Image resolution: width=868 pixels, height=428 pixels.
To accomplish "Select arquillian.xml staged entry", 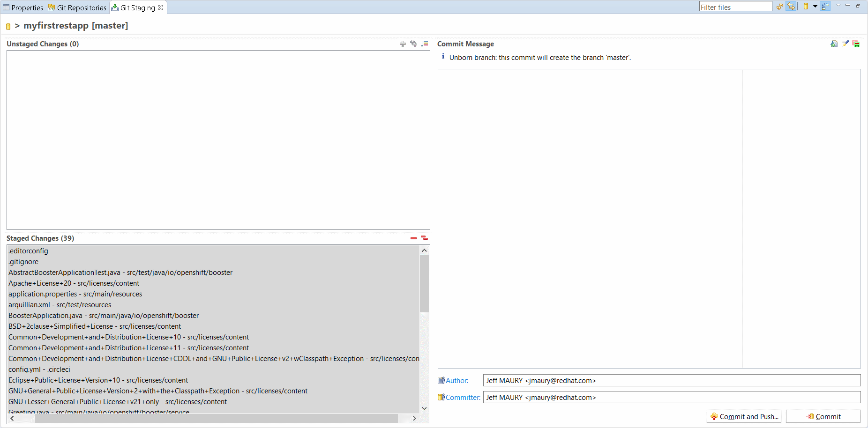I will [213, 305].
